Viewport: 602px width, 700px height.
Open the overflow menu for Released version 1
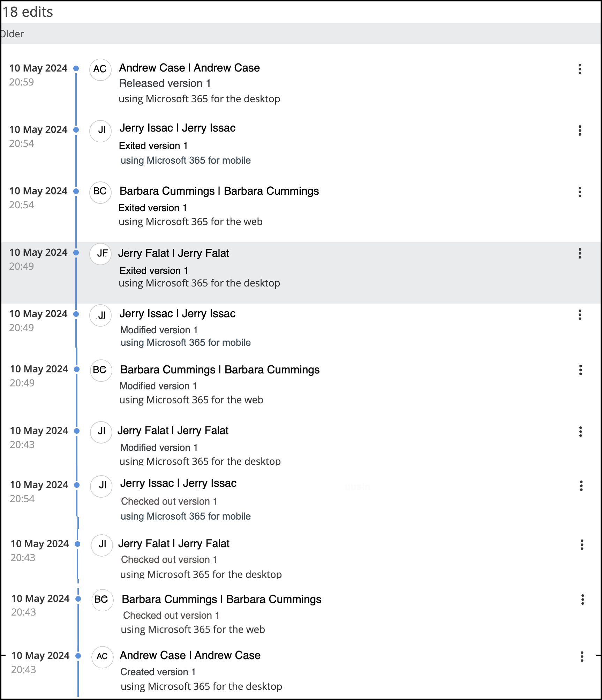click(x=579, y=69)
